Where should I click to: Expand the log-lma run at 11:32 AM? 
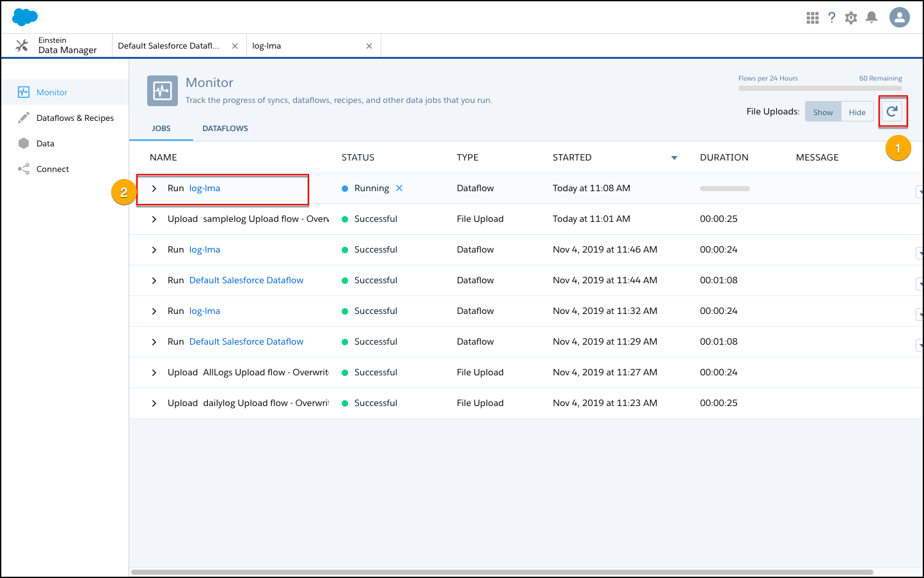[x=154, y=311]
